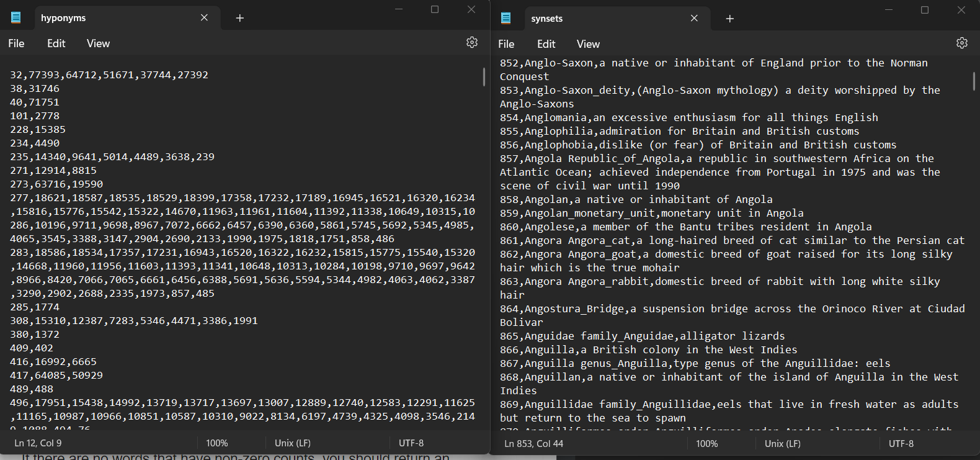Close the hyponyms window
The height and width of the screenshot is (460, 980).
pyautogui.click(x=471, y=9)
